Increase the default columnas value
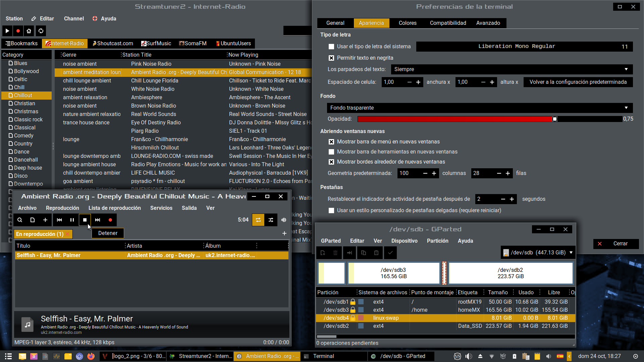 pyautogui.click(x=434, y=173)
